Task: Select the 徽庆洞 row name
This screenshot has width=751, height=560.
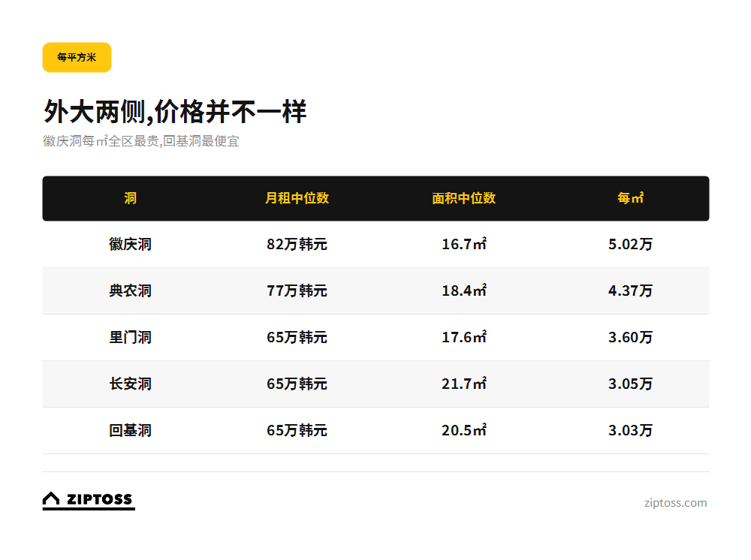Action: click(x=130, y=244)
